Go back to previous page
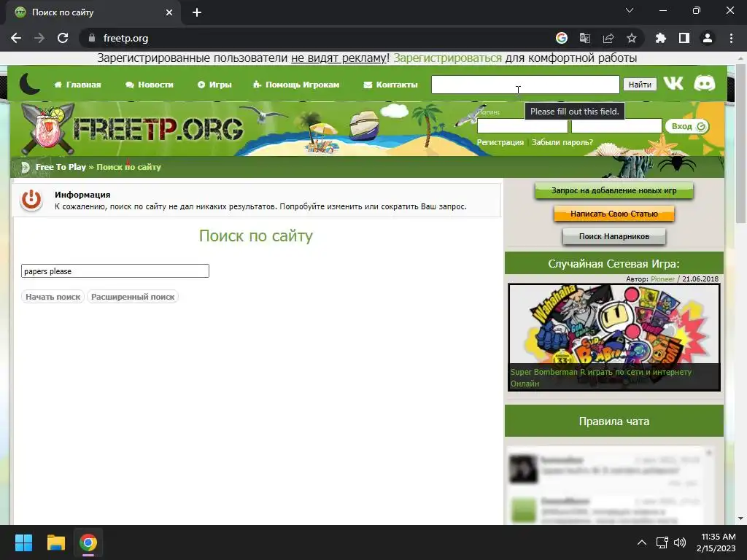 16,38
